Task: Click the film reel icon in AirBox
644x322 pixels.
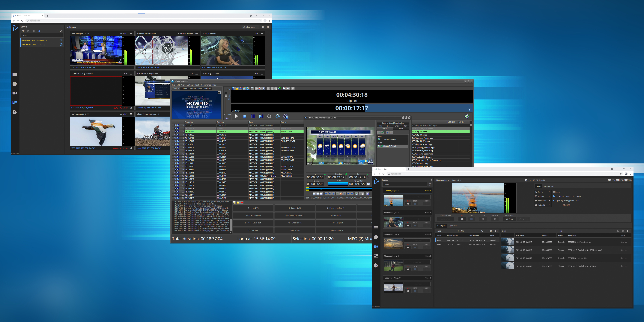Action: (286, 116)
